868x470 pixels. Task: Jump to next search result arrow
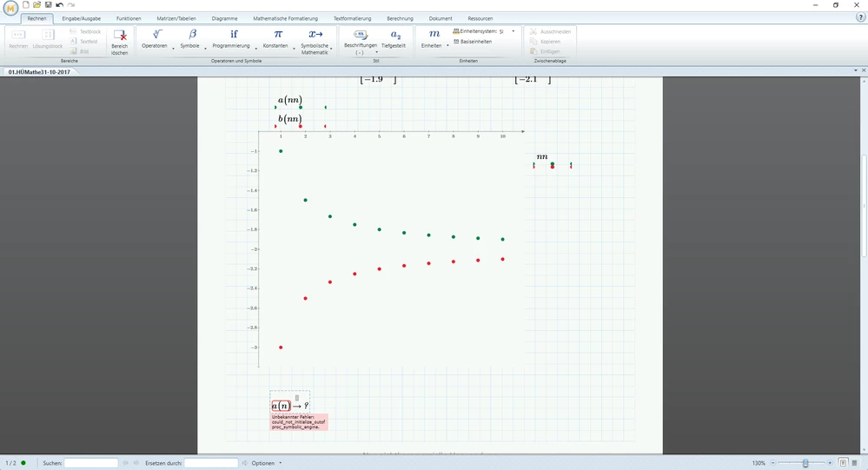pyautogui.click(x=136, y=463)
